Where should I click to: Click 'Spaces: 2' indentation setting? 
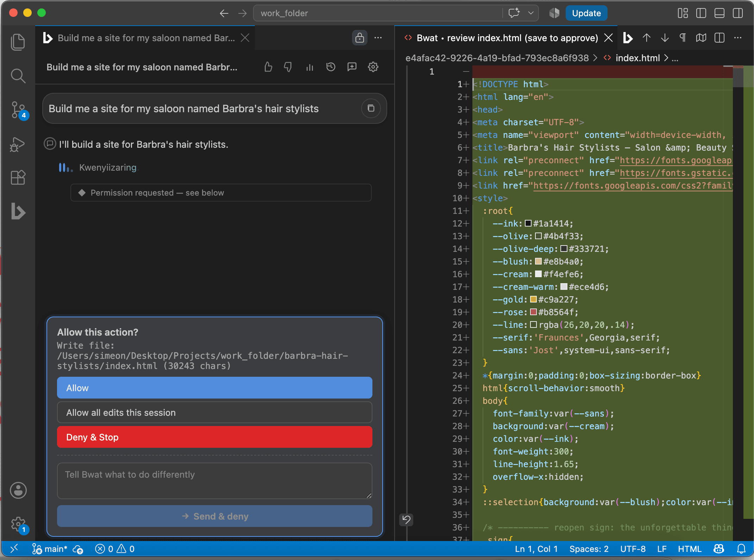pyautogui.click(x=589, y=549)
